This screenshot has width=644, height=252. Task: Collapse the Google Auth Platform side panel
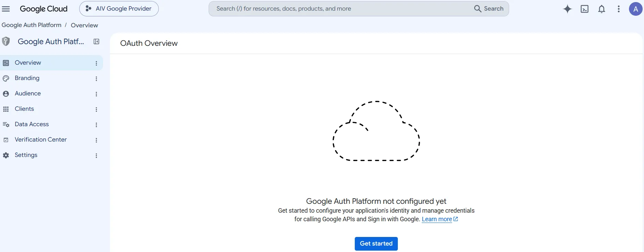[x=96, y=41]
